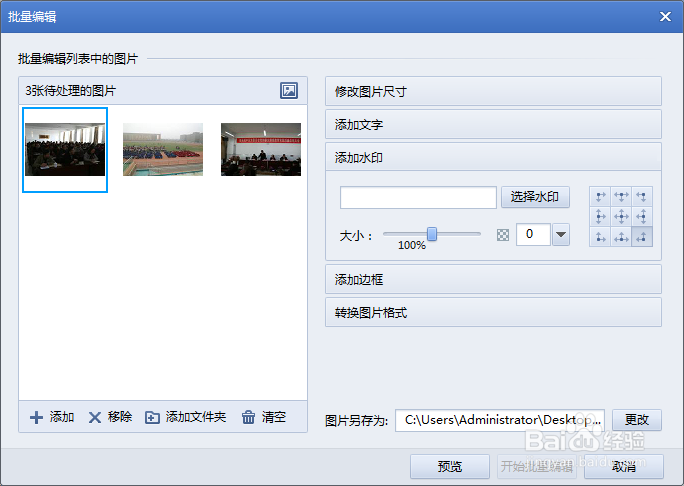Set watermark position to middle-left
The image size is (684, 486).
click(x=601, y=216)
